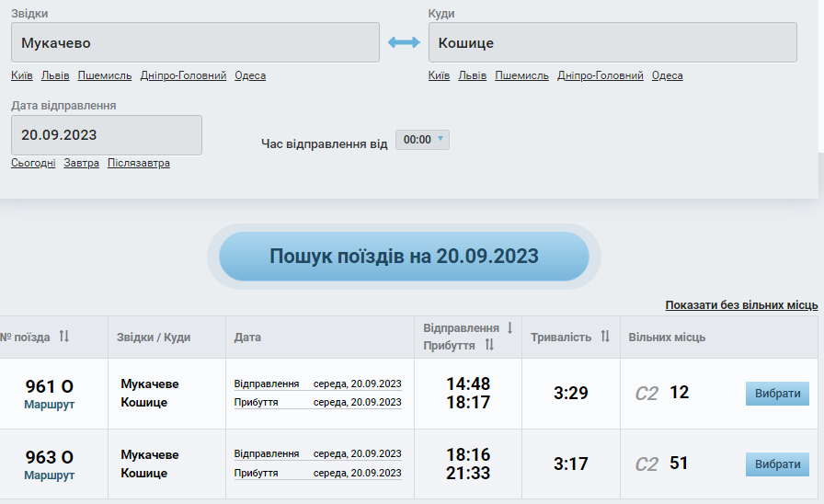Viewport: 824px width, 504px height.
Task: Choose train 961 О with Вибрати
Action: coord(777,394)
